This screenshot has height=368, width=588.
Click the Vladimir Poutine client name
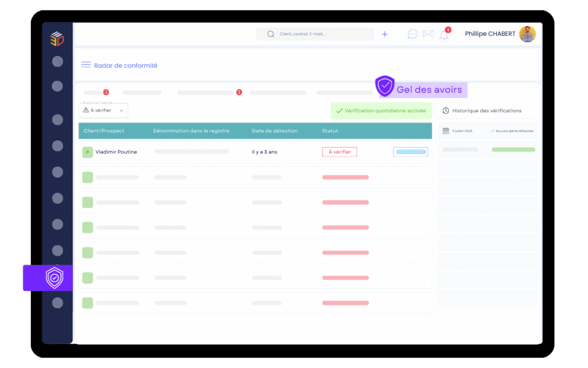click(116, 152)
